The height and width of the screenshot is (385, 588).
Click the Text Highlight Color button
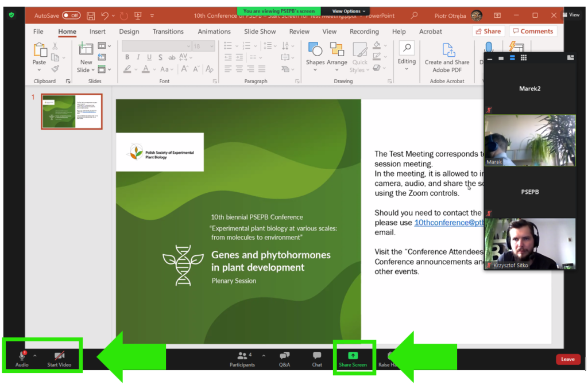click(x=127, y=69)
